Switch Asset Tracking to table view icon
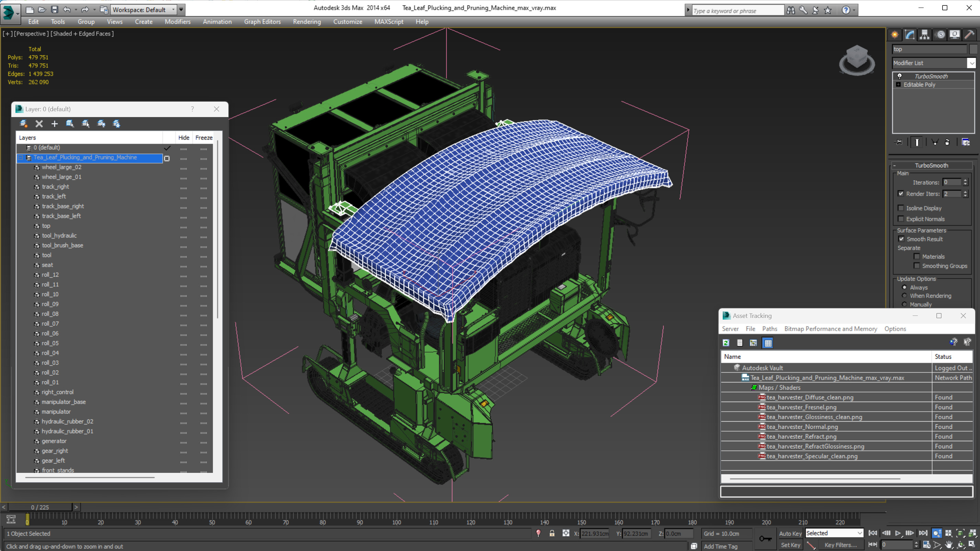The image size is (980, 551). (x=768, y=343)
